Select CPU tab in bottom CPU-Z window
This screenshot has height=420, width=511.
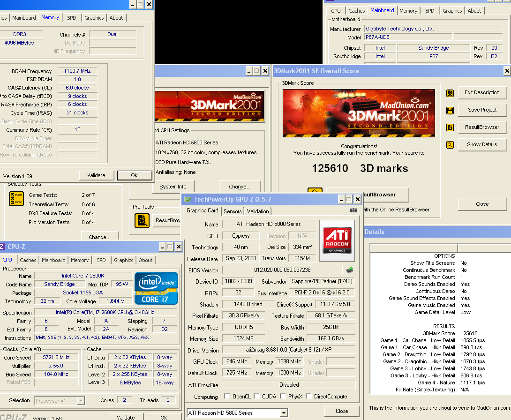tap(7, 260)
